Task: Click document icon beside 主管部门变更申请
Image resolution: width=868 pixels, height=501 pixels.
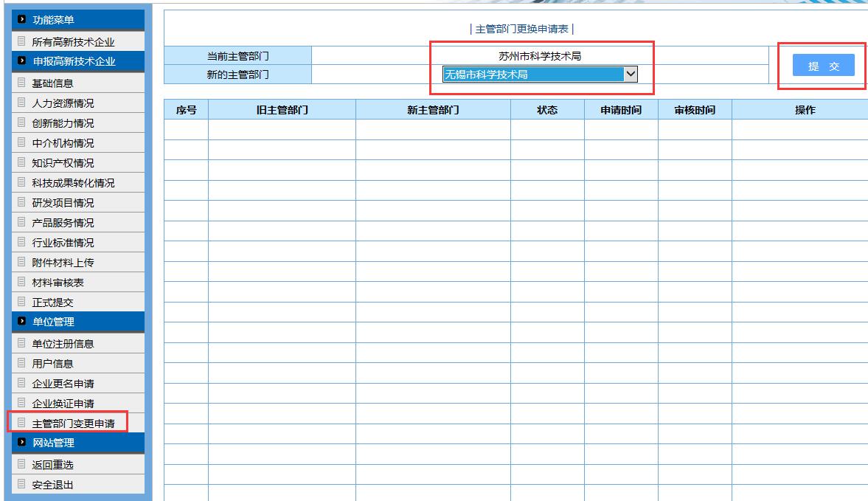Action: pyautogui.click(x=21, y=423)
